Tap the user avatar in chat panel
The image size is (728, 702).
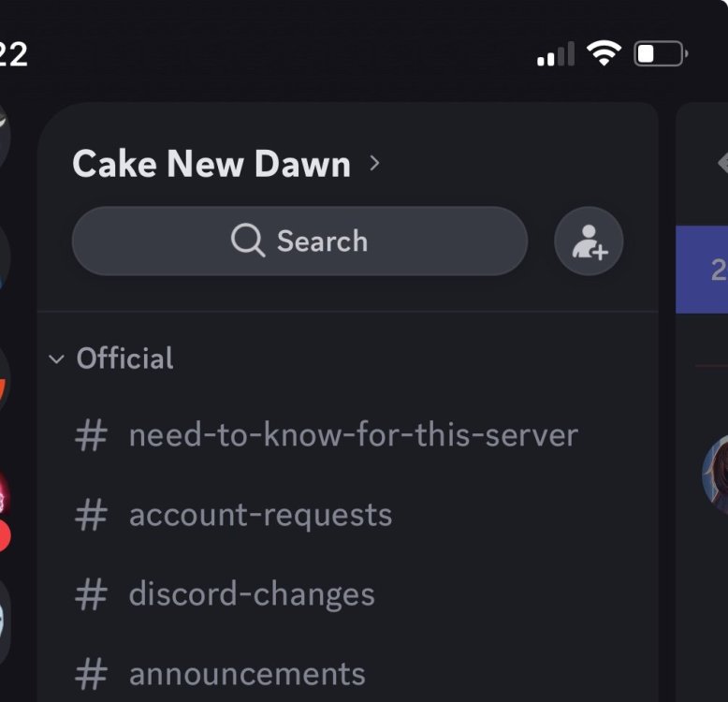pos(715,474)
